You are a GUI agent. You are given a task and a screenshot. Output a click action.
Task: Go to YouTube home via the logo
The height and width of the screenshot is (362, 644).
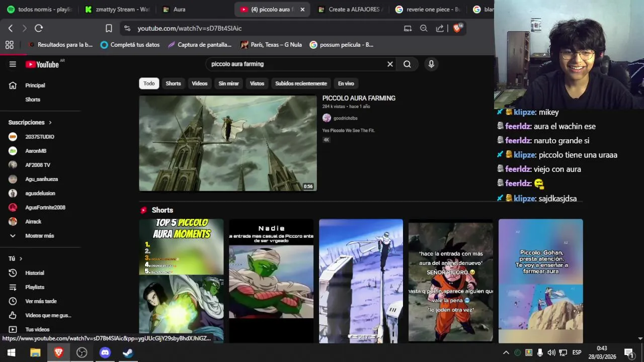click(42, 64)
